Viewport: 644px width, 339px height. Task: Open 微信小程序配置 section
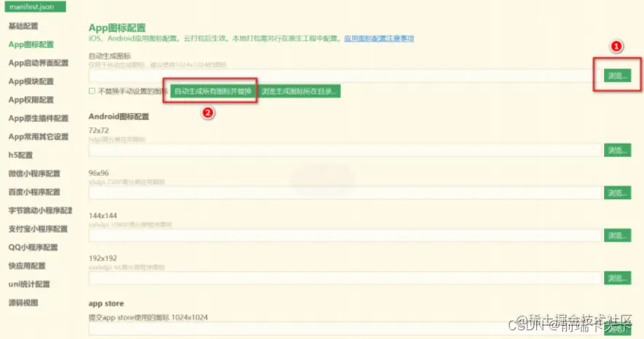click(34, 173)
